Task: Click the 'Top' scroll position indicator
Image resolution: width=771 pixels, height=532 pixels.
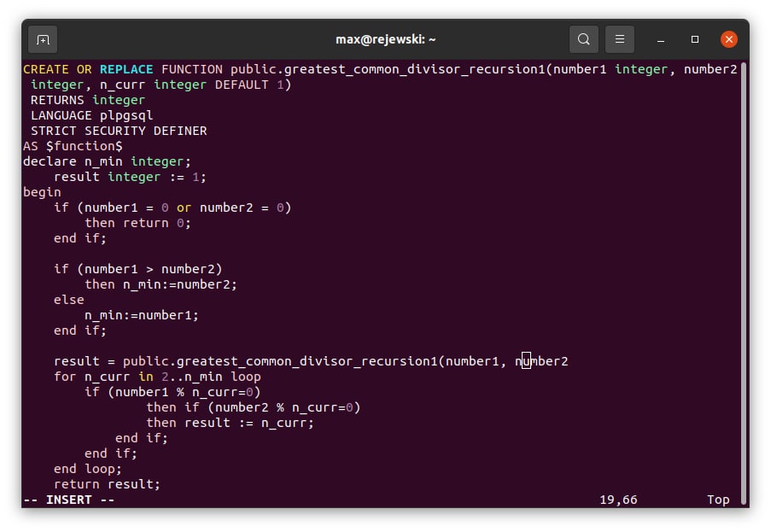Action: coord(718,500)
